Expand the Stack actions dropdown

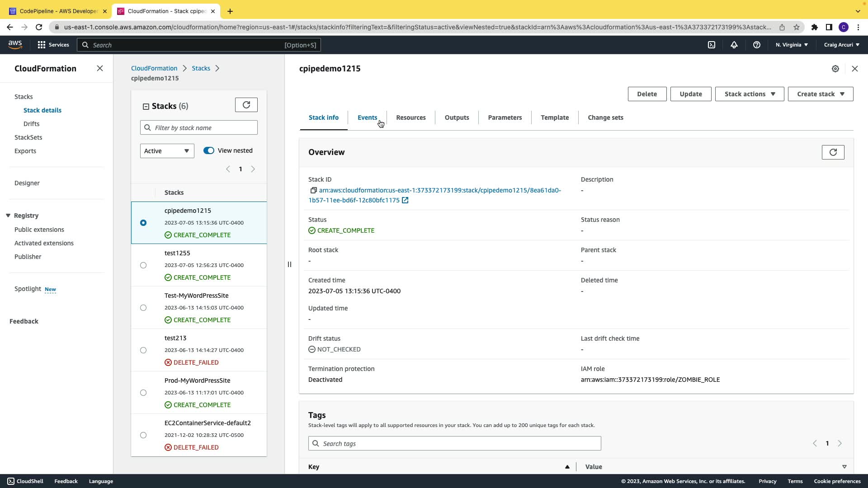(749, 94)
